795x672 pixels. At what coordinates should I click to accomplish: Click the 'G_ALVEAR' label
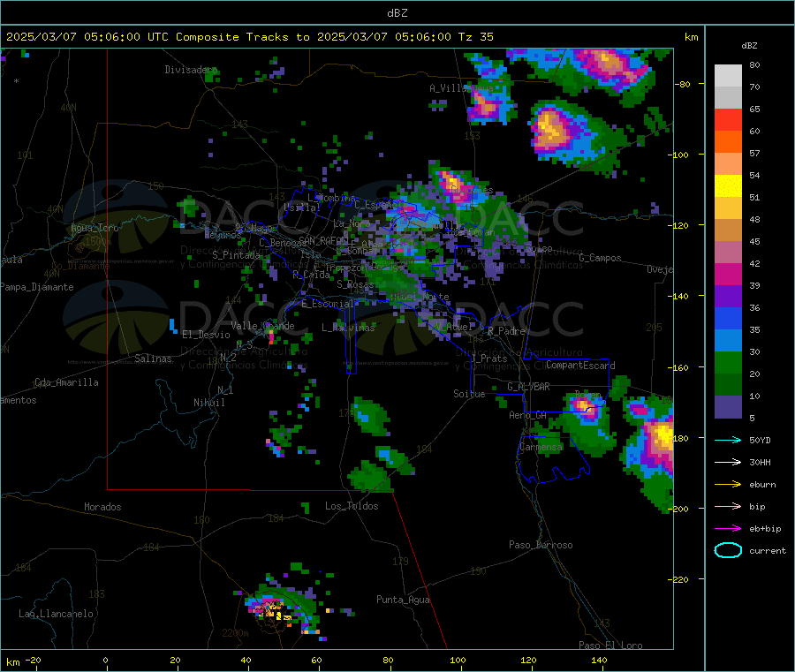[528, 387]
